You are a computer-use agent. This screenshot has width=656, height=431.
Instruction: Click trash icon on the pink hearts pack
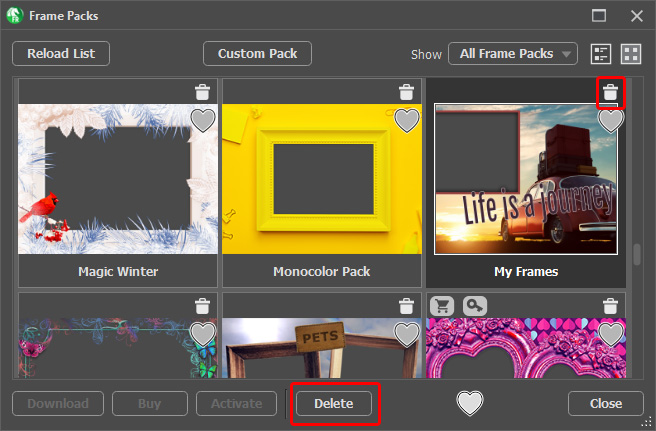tap(610, 306)
